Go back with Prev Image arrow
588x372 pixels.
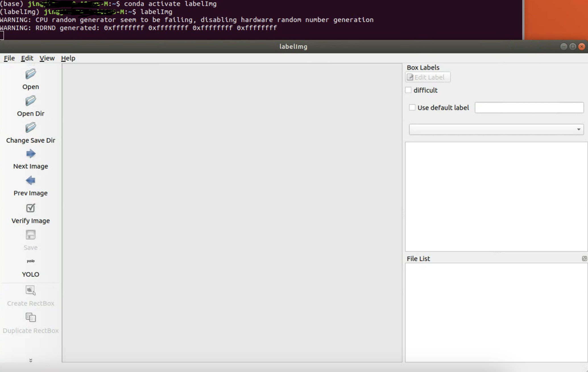point(30,181)
